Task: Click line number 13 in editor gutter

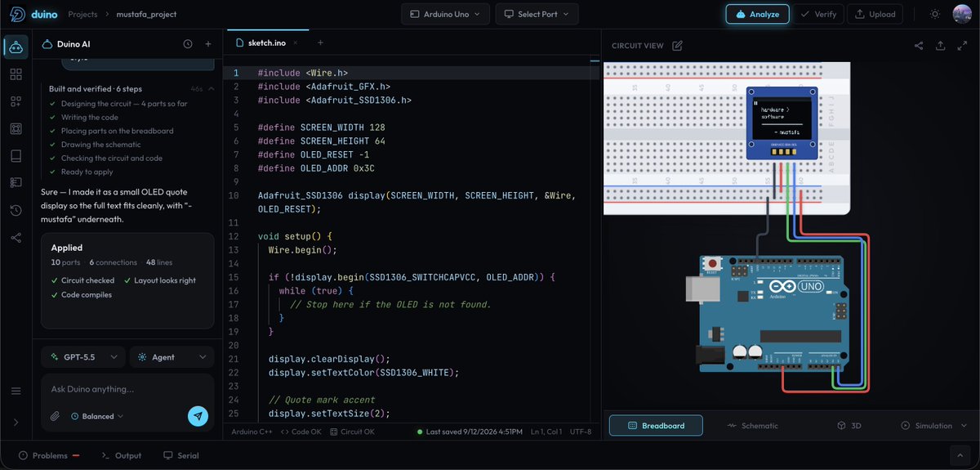Action: 234,250
